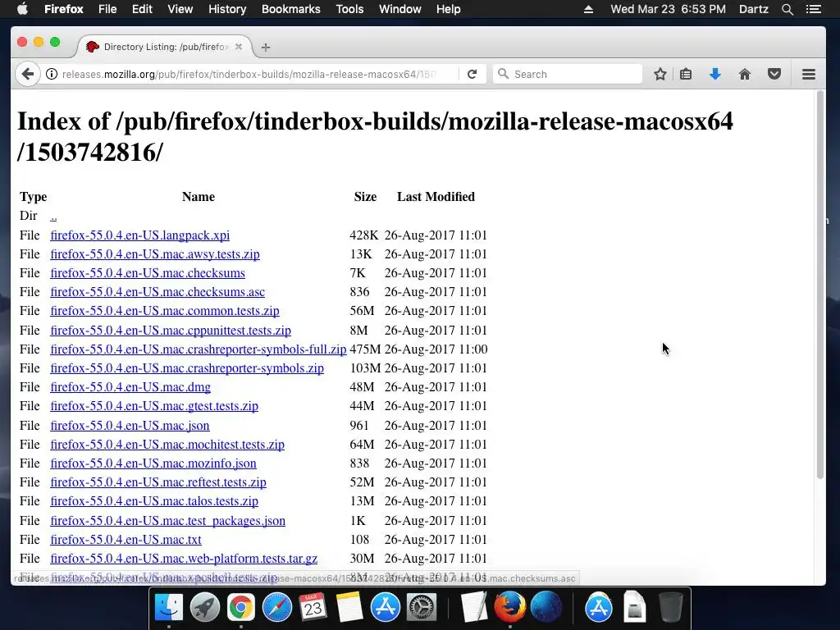Click the Search input field
The image size is (840, 630).
pos(568,74)
